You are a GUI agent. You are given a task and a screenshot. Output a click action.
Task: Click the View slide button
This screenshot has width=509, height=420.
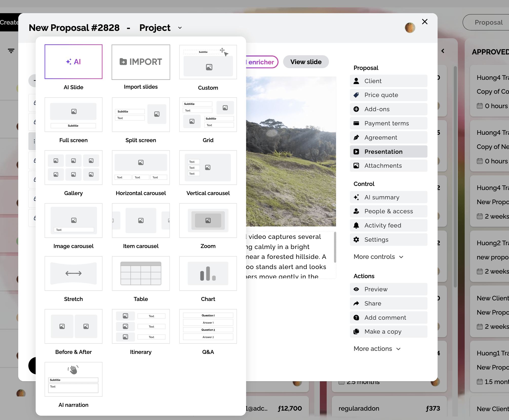point(306,62)
